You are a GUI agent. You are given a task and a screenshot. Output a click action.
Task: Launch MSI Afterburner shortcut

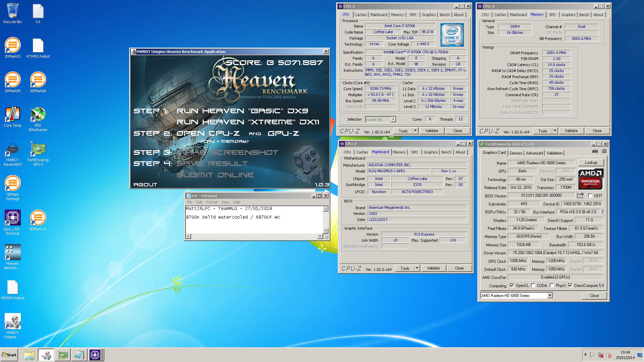(38, 119)
